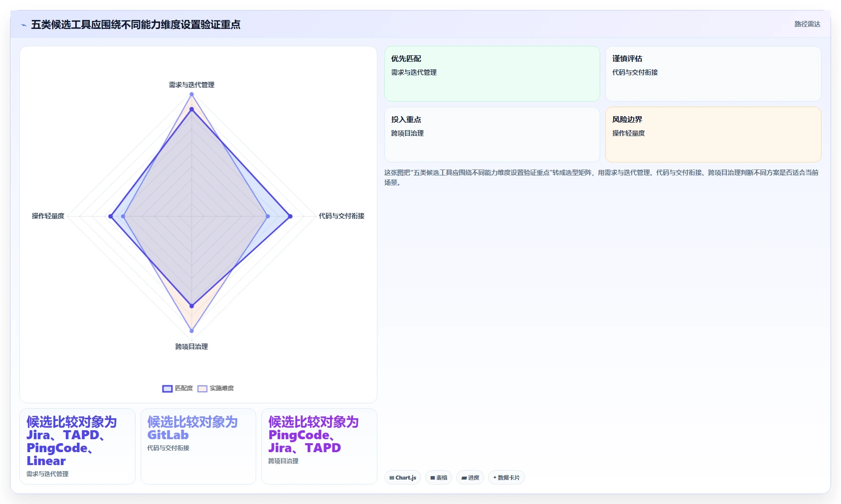Open the Jira、TAPD、PingCode、Linear card
The image size is (841, 504).
(77, 446)
